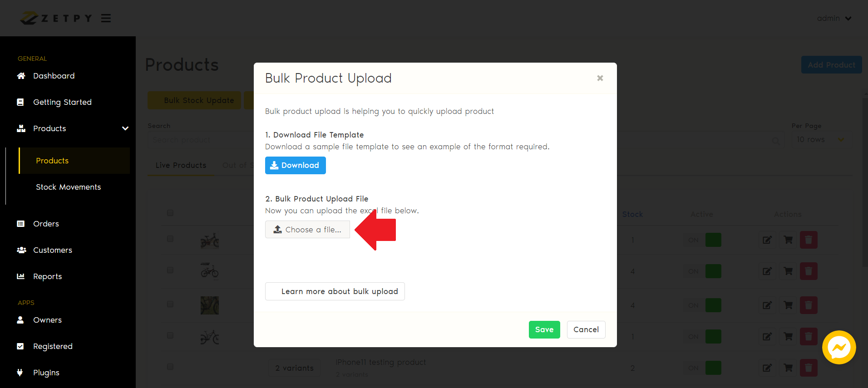
Task: Check the checkbox for second product row
Action: (x=170, y=270)
